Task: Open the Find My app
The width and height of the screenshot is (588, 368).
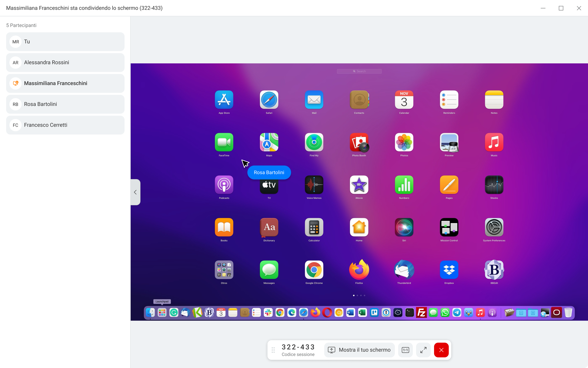Action: click(314, 142)
